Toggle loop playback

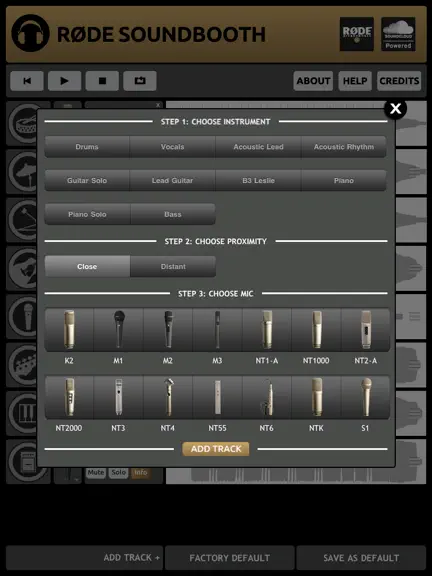pyautogui.click(x=140, y=81)
